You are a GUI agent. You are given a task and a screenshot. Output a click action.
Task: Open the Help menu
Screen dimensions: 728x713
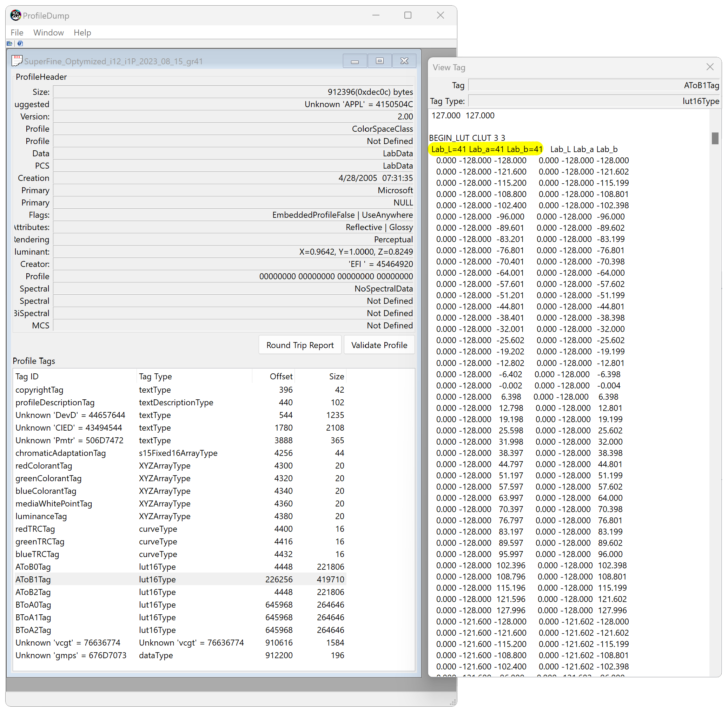82,33
